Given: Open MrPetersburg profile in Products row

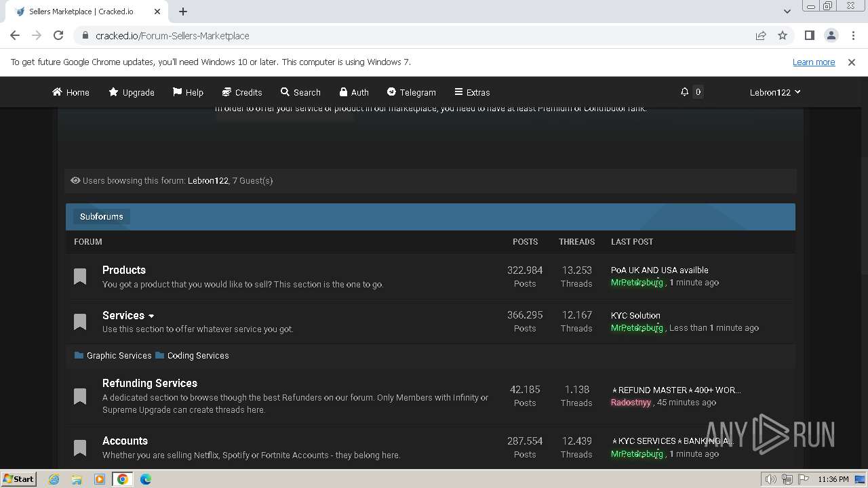Looking at the screenshot, I should (x=637, y=283).
